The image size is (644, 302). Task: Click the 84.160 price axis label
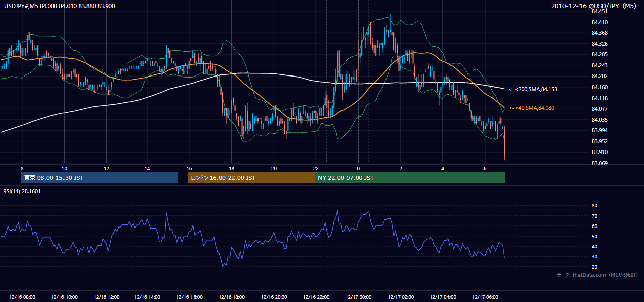tap(599, 87)
